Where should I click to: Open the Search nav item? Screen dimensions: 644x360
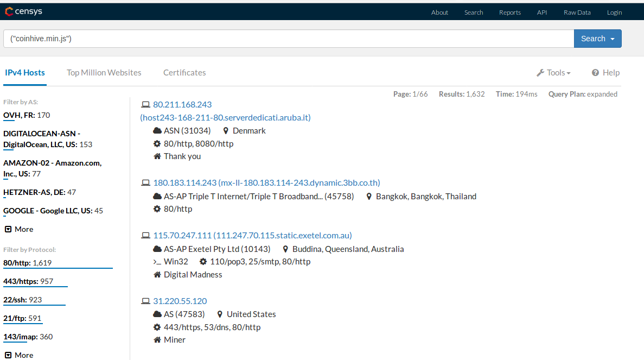coord(474,12)
